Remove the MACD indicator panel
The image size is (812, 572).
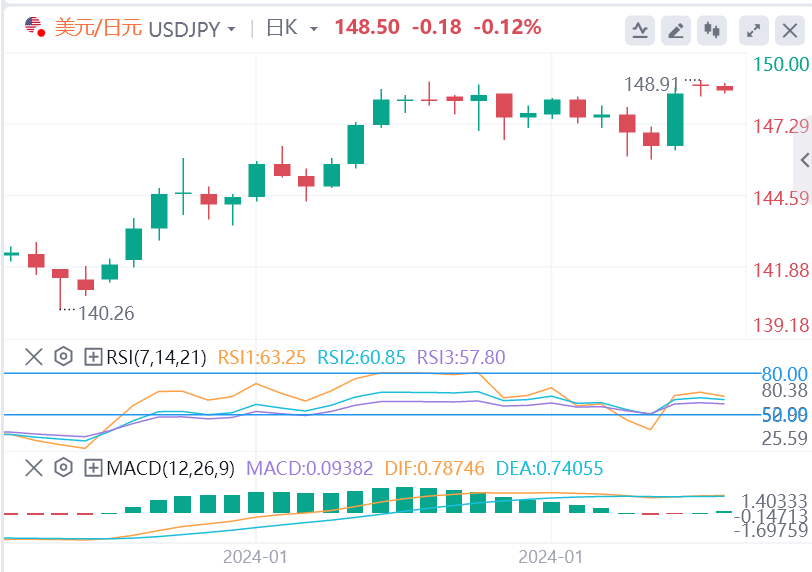tap(34, 467)
